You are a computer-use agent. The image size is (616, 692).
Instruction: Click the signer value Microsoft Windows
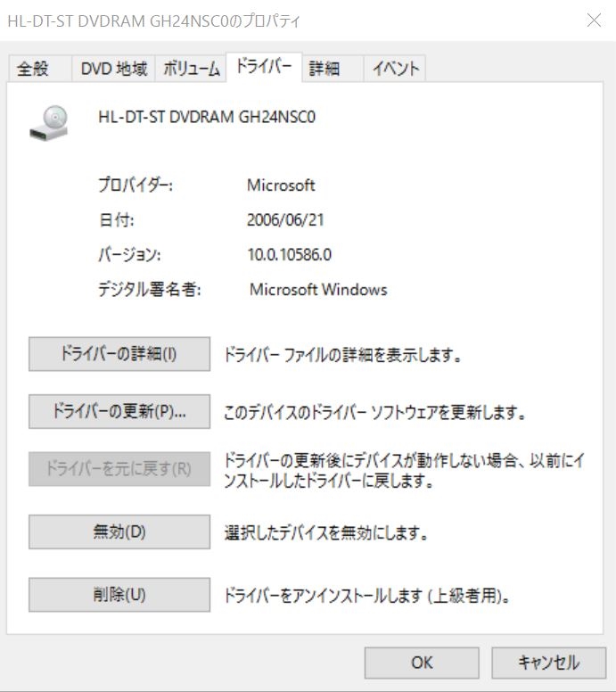click(x=318, y=290)
